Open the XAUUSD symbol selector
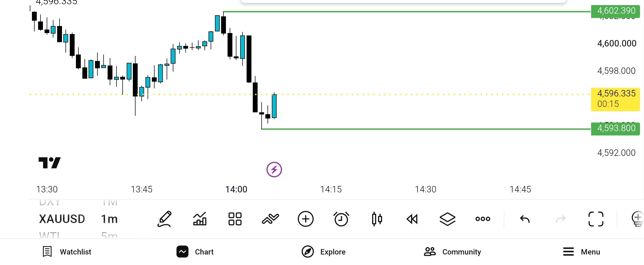644x265 pixels. pyautogui.click(x=62, y=219)
